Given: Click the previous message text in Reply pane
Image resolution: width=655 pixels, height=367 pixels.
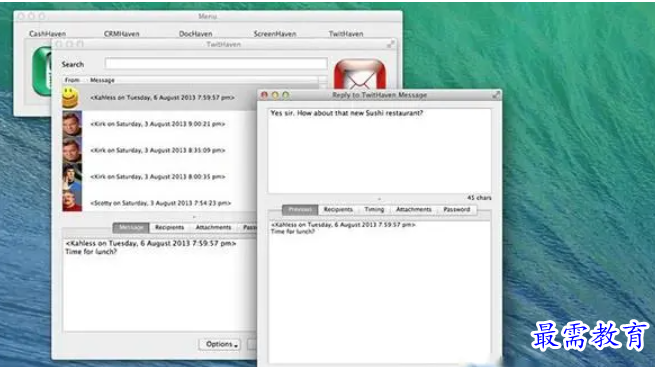Looking at the screenshot, I should point(343,228).
